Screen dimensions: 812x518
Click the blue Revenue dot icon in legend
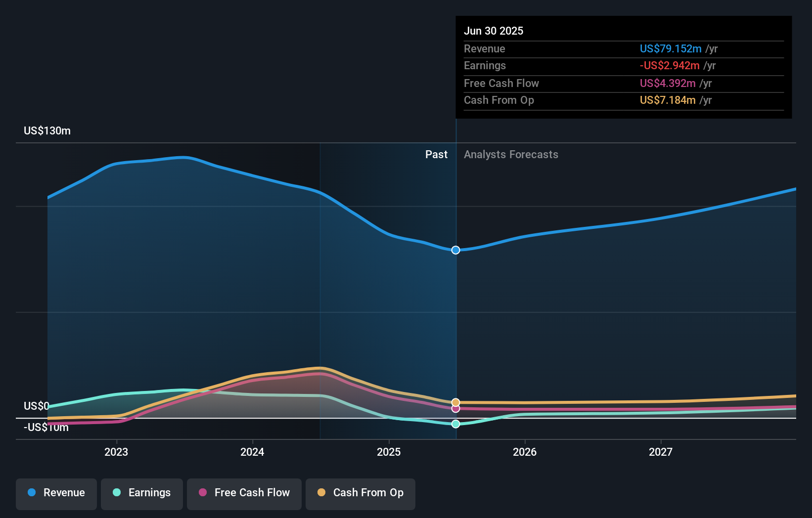tap(32, 493)
